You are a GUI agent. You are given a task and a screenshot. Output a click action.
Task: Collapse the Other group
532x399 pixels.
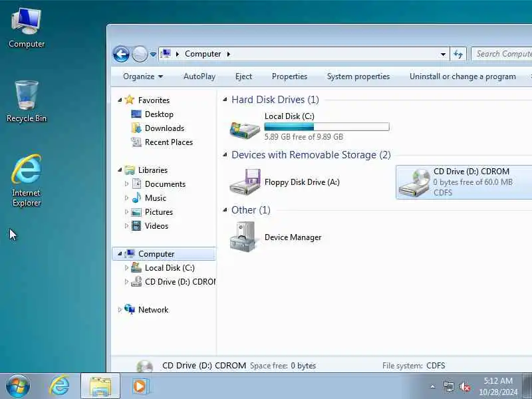pos(225,210)
